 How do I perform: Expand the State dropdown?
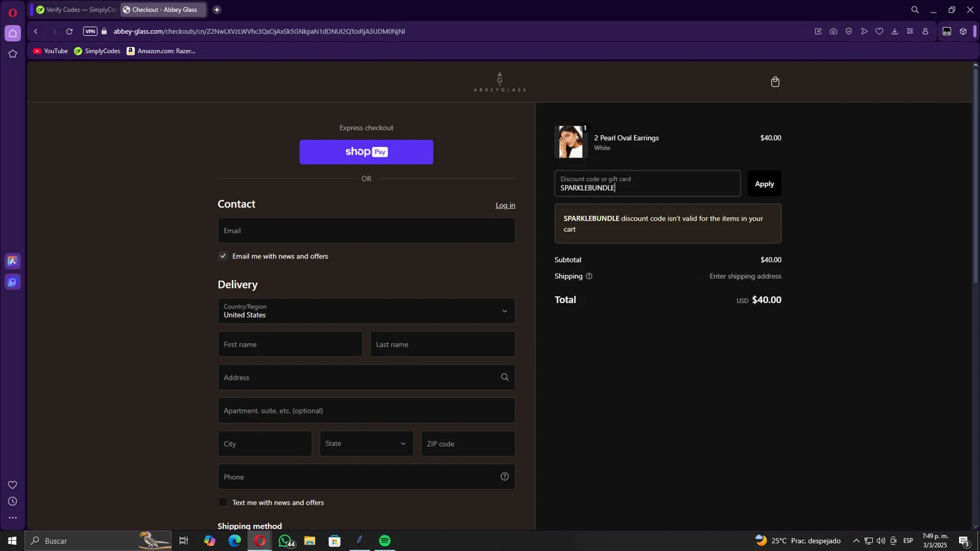point(367,443)
